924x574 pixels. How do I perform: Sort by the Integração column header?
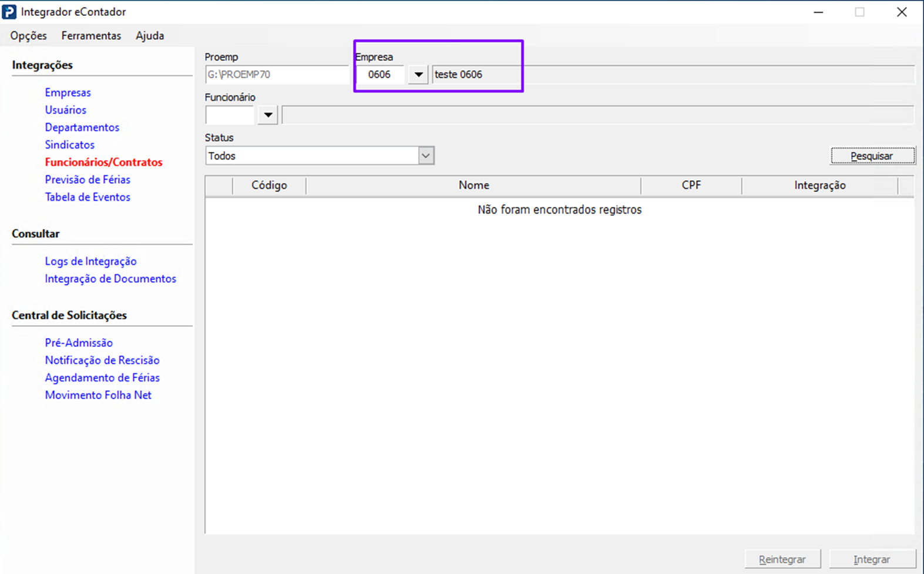click(x=820, y=185)
